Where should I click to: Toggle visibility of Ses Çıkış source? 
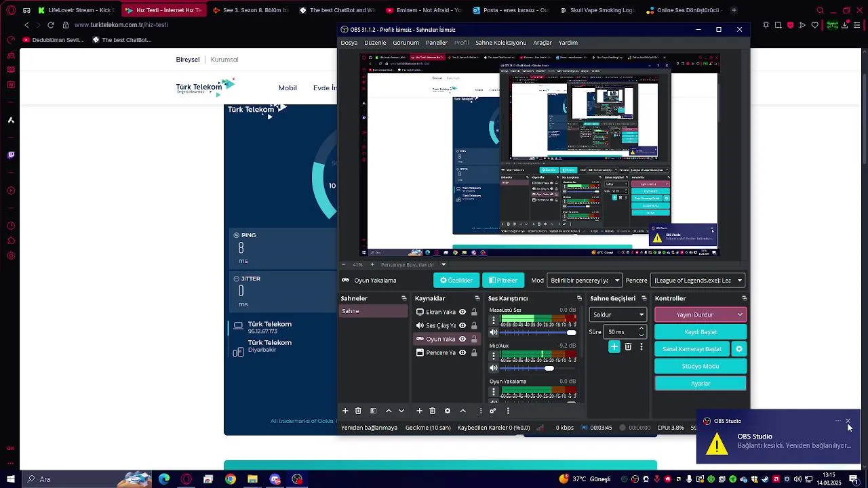point(462,325)
